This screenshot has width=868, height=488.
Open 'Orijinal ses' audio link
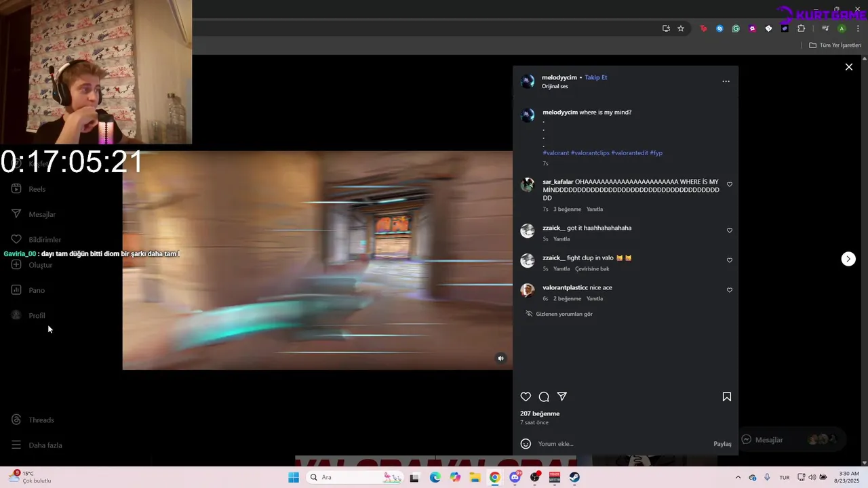tap(555, 86)
